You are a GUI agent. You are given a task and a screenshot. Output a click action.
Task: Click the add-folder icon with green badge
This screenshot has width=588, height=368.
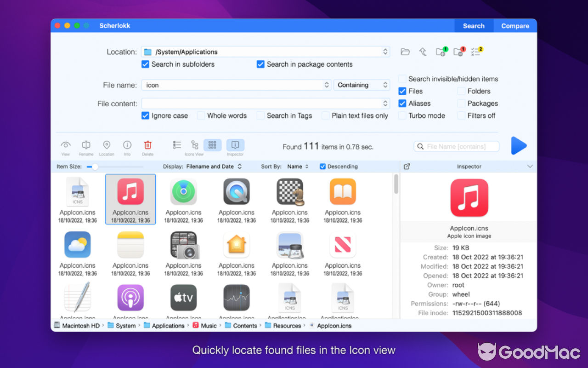click(x=440, y=52)
